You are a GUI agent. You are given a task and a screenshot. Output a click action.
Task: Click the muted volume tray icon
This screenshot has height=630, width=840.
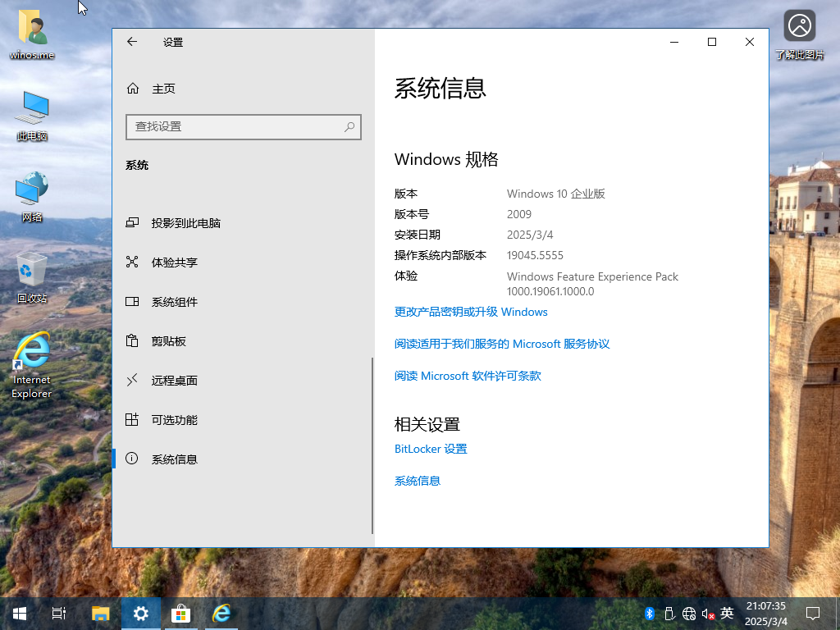coord(708,614)
